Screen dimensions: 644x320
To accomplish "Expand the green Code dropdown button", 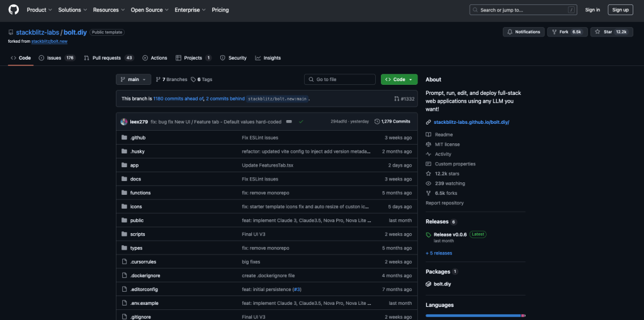I will pos(399,80).
